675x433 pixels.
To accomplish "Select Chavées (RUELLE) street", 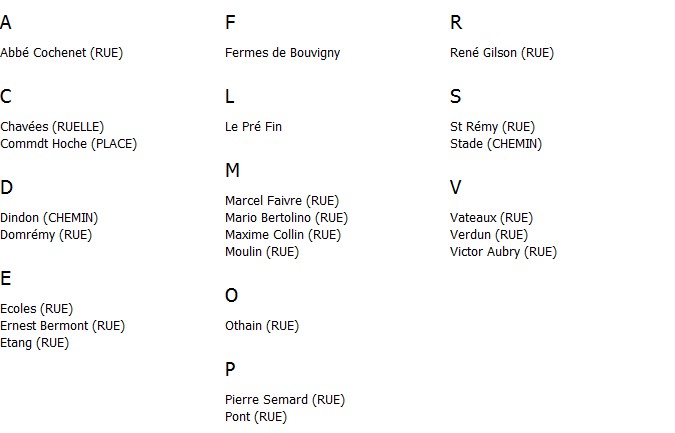I will pos(52,127).
